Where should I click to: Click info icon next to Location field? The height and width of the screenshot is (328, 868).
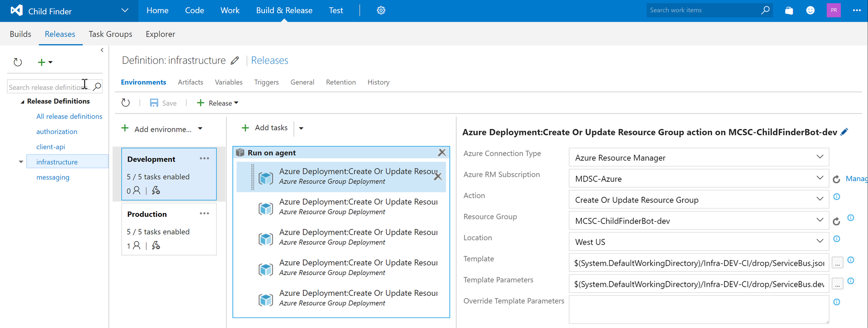point(837,239)
